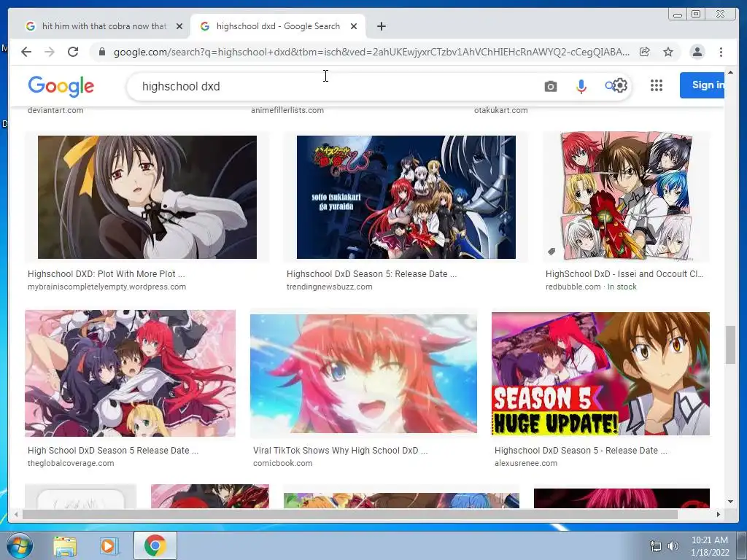Click the horizontal scrollbar thumb

[x=349, y=514]
